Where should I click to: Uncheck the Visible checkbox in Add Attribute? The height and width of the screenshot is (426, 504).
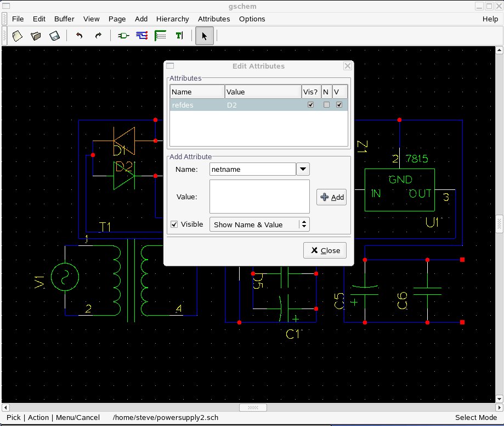174,225
